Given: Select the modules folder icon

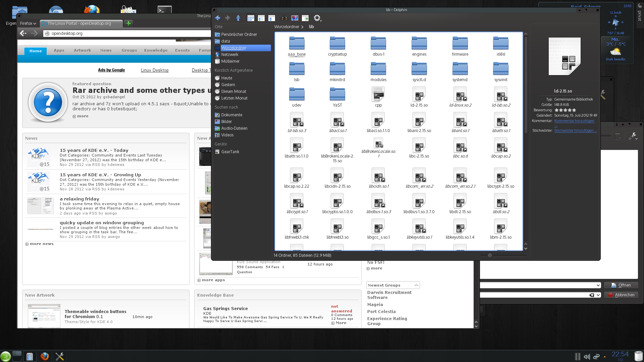Looking at the screenshot, I should point(378,69).
